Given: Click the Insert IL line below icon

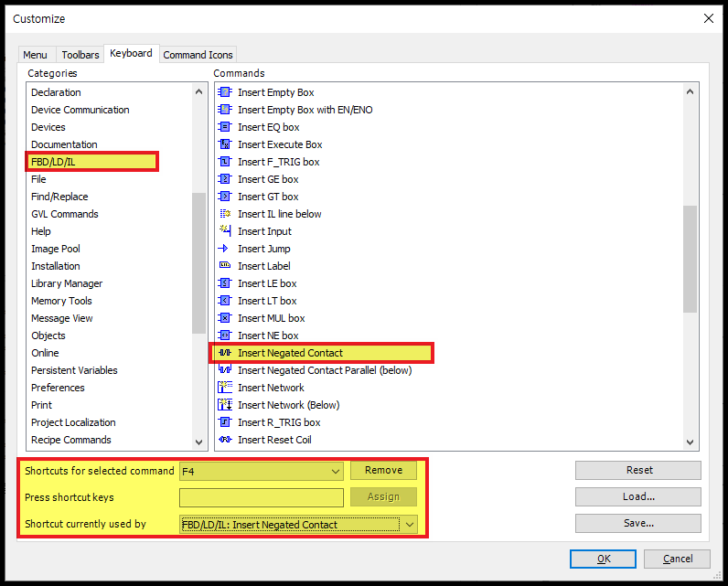Looking at the screenshot, I should 225,213.
